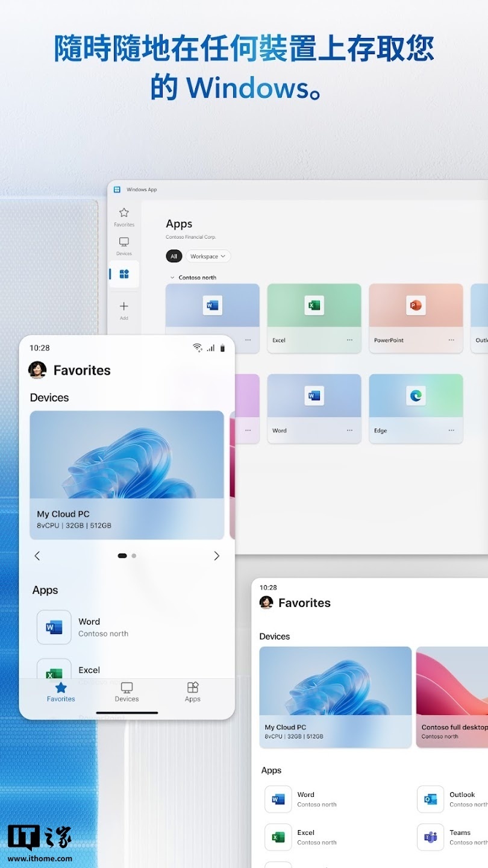Click Devices heading on phone
The width and height of the screenshot is (488, 868).
coord(49,398)
